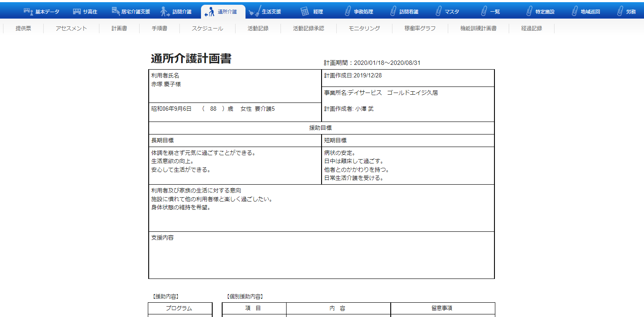Open the 生活支援 broom icon
Viewport: 644px width, 317px height.
point(255,11)
